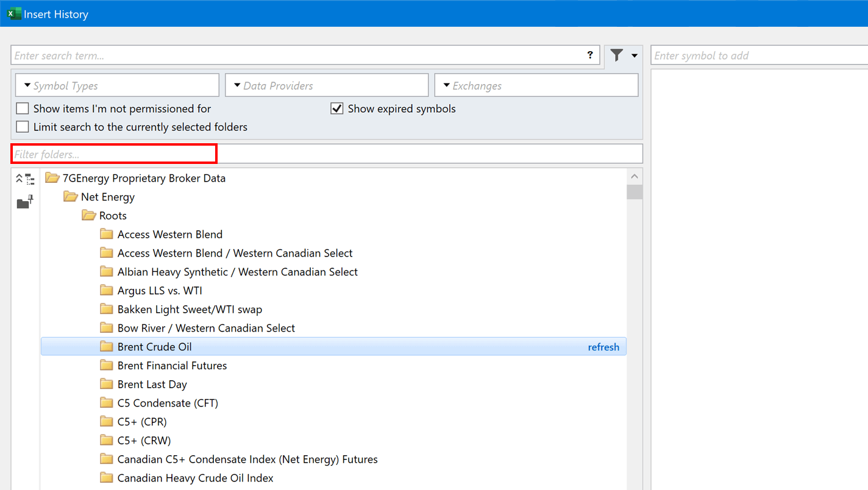This screenshot has width=868, height=490.
Task: Click the Argus LLS vs. WTI folder icon
Action: pos(107,291)
